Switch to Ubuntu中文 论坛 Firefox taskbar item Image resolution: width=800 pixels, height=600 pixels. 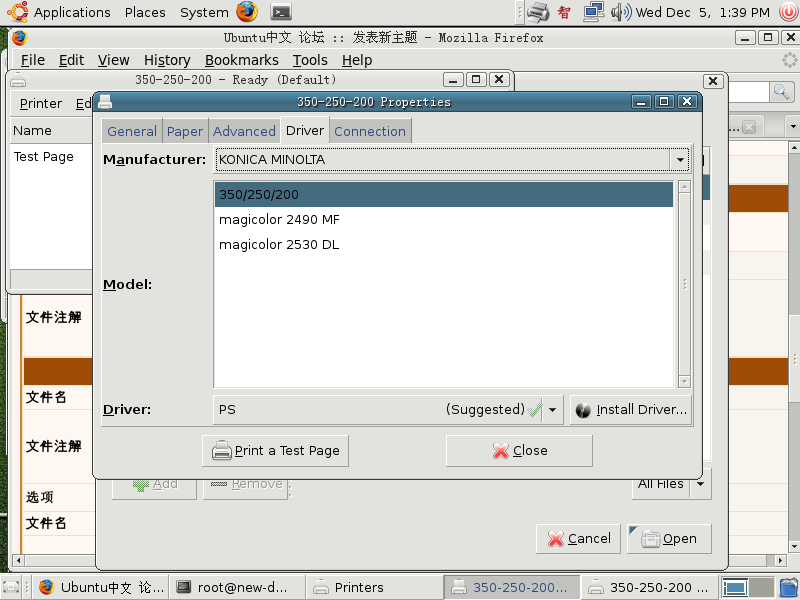[102, 587]
